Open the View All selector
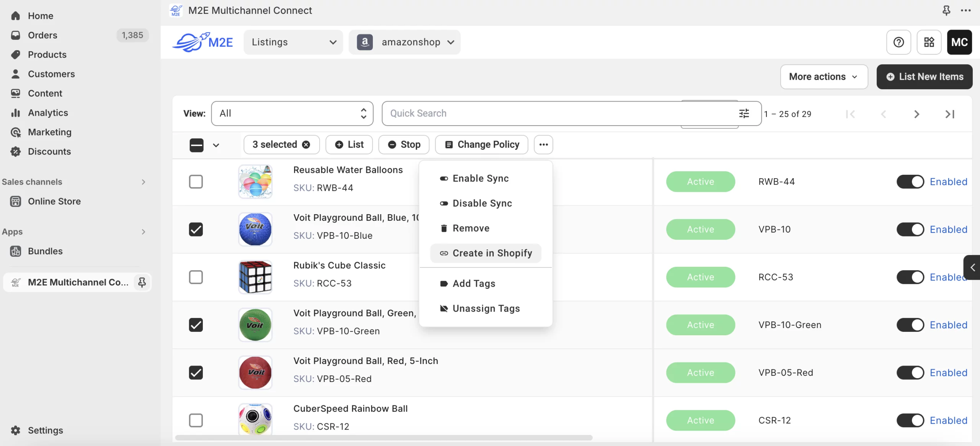 tap(292, 113)
